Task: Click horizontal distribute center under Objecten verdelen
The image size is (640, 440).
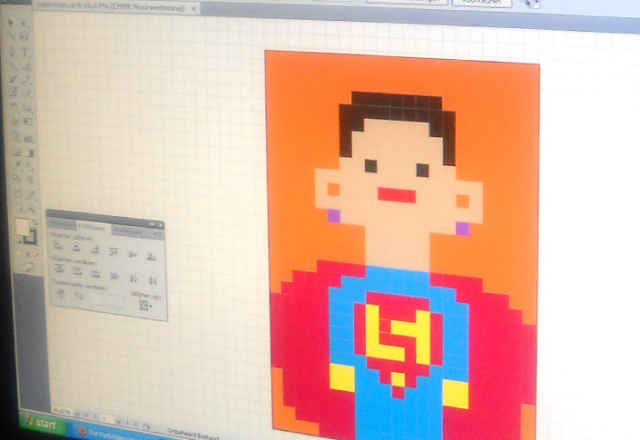Action: (x=133, y=278)
